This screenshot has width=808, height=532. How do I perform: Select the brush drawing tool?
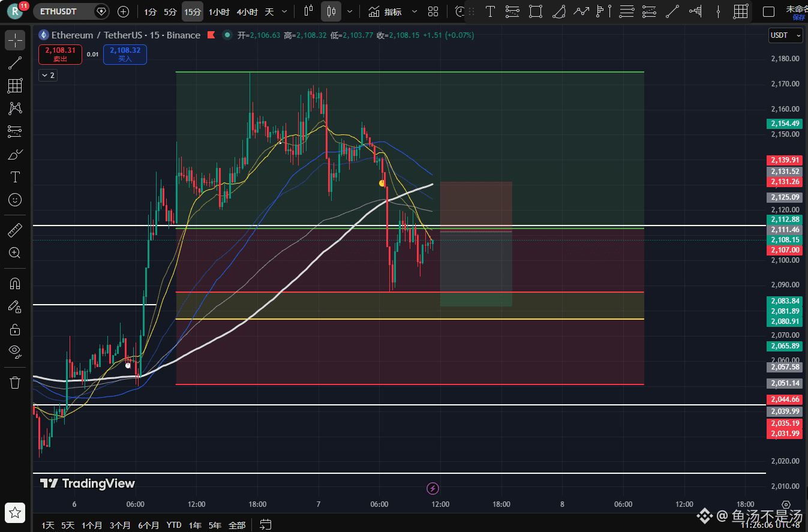click(15, 154)
